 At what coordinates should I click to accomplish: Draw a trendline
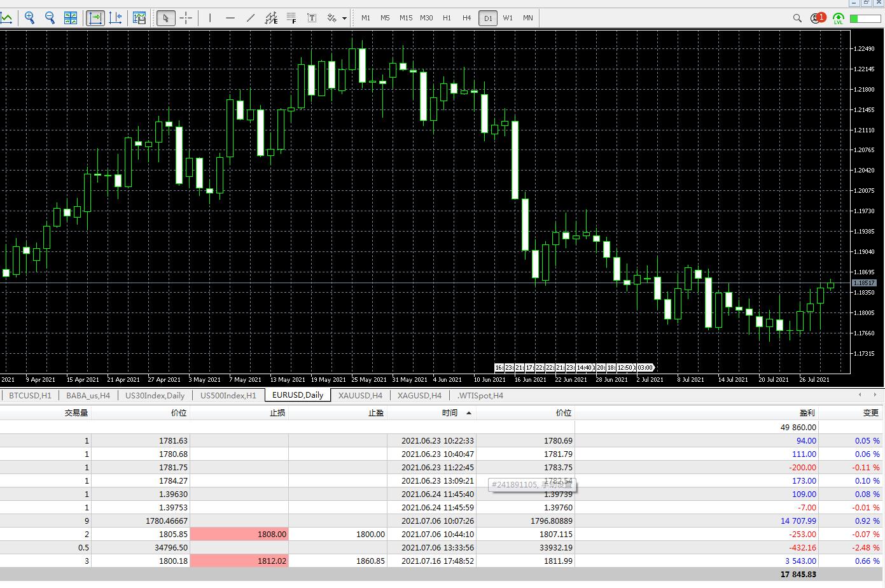pyautogui.click(x=251, y=18)
